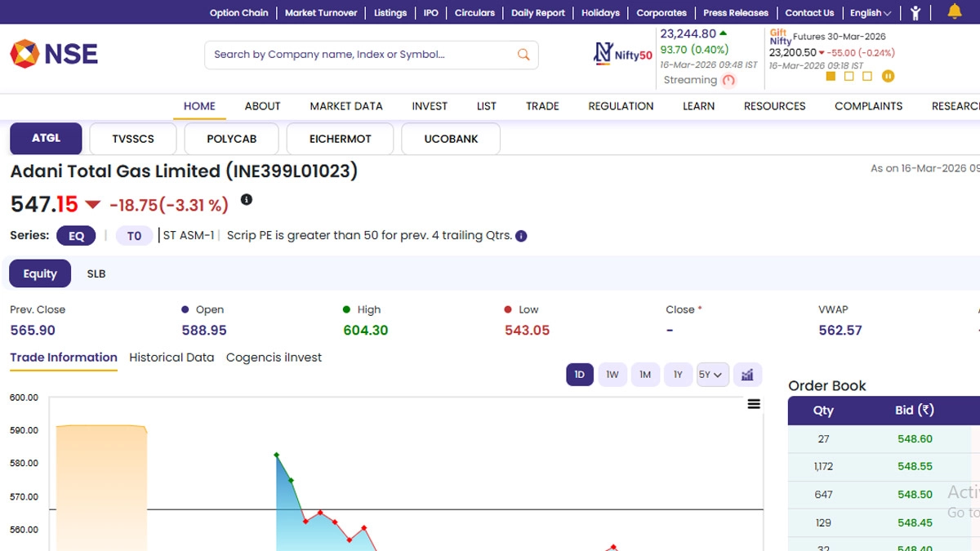Image resolution: width=980 pixels, height=551 pixels.
Task: Pause the ticker carousel
Action: click(888, 77)
